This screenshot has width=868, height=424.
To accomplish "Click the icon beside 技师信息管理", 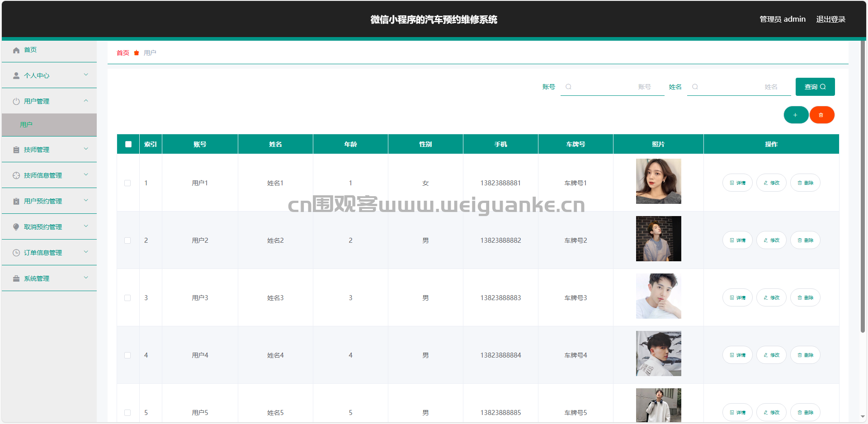I will pyautogui.click(x=16, y=175).
